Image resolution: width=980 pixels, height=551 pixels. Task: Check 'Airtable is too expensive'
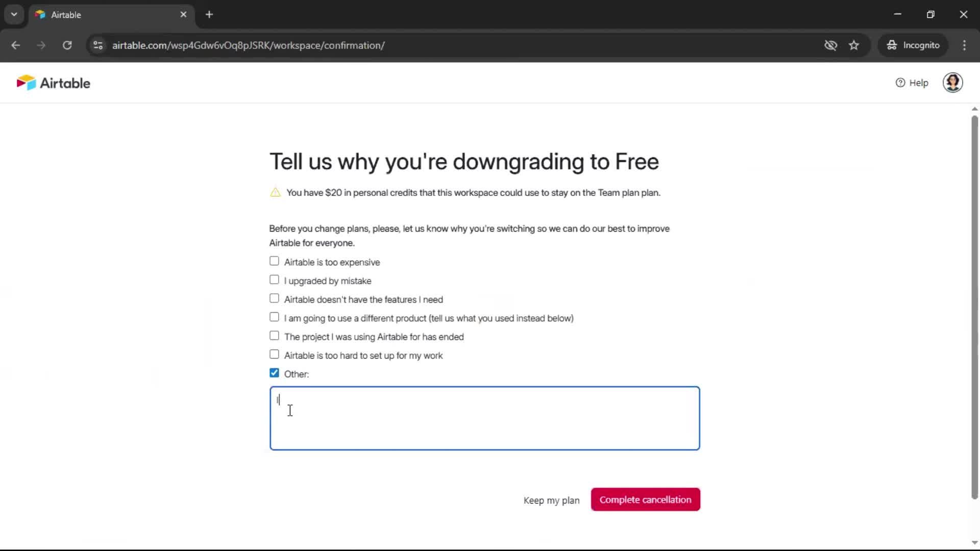click(x=274, y=261)
